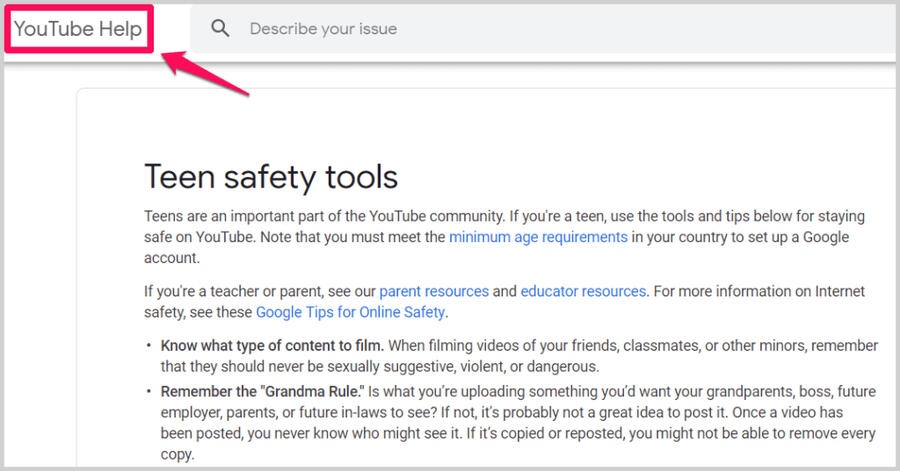900x471 pixels.
Task: Click text 'you never know who might see it'
Action: pyautogui.click(x=354, y=433)
